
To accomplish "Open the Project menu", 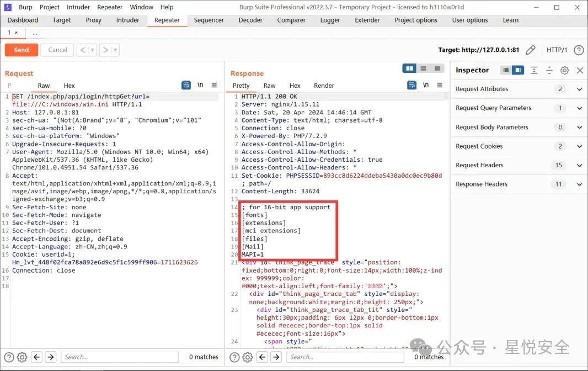I will click(x=50, y=7).
